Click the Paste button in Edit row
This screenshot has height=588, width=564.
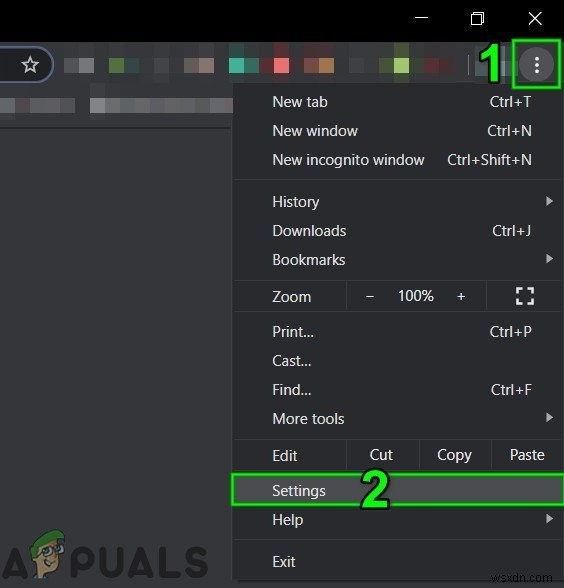(527, 455)
